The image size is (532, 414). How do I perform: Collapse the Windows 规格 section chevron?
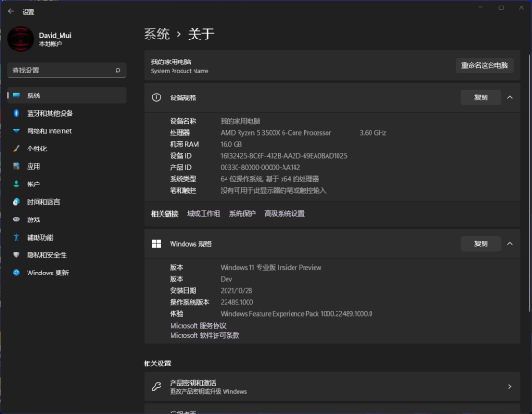(x=510, y=244)
